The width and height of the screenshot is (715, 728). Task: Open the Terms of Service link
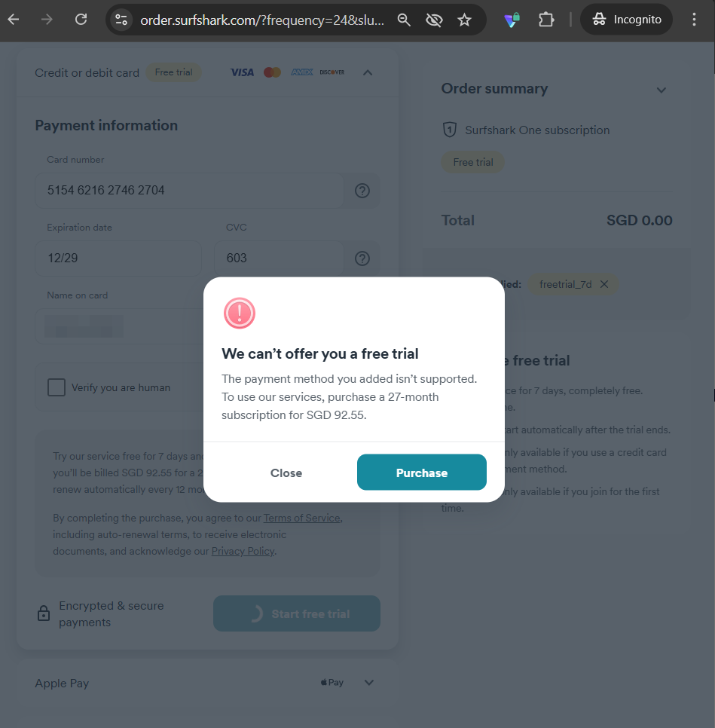point(302,518)
